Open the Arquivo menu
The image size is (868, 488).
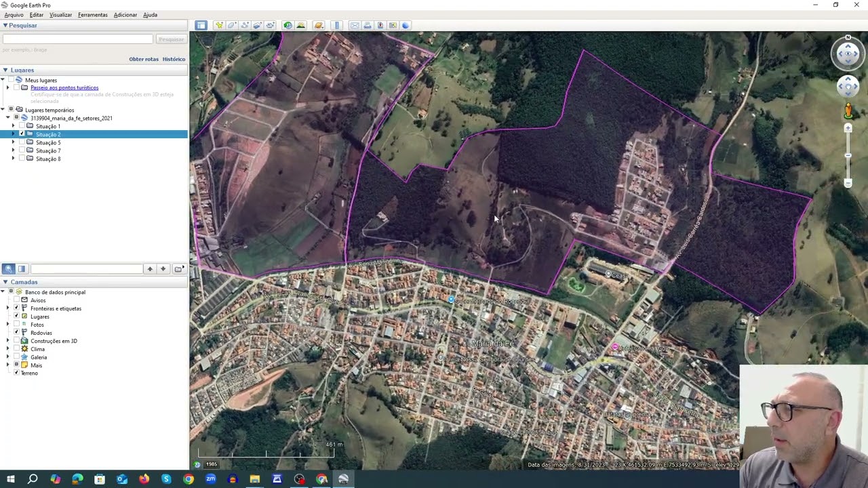point(14,15)
